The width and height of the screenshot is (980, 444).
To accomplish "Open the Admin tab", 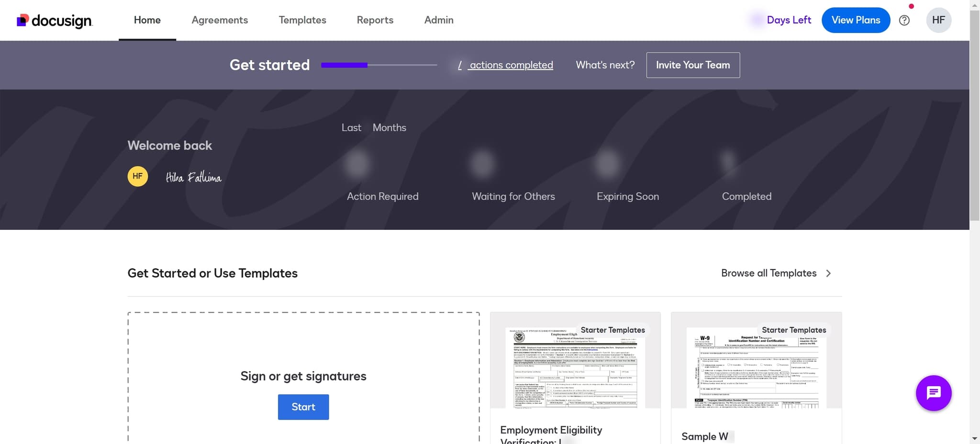I will click(x=438, y=20).
